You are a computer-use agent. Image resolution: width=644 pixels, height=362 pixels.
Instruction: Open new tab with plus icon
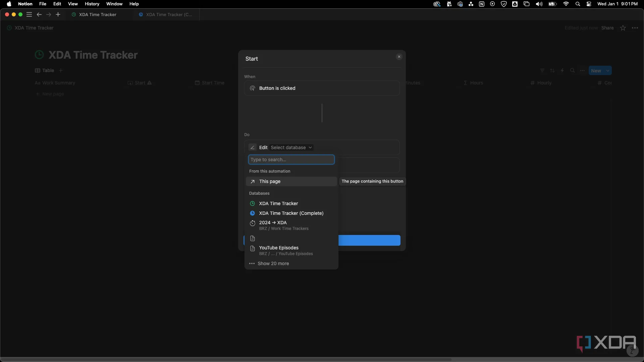click(58, 14)
